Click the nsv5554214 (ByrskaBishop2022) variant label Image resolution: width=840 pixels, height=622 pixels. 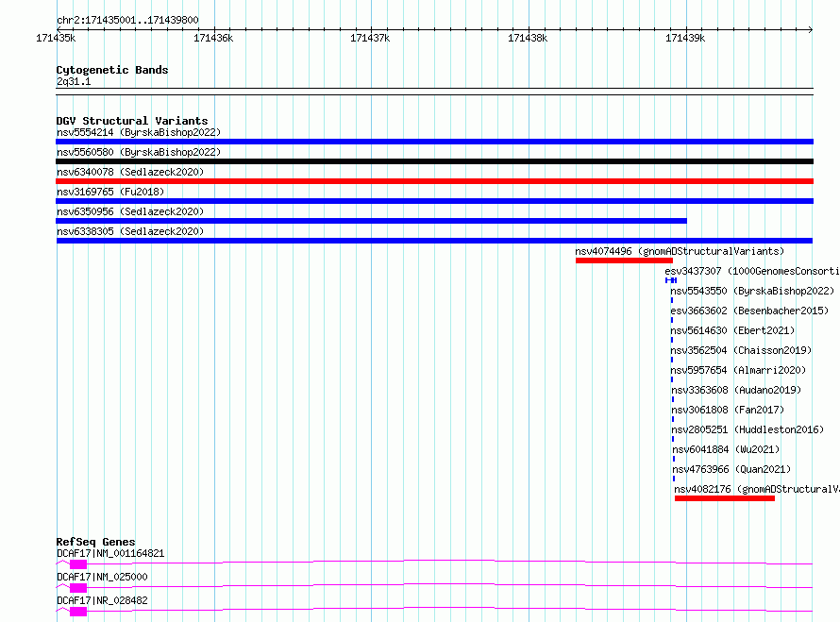(x=138, y=132)
